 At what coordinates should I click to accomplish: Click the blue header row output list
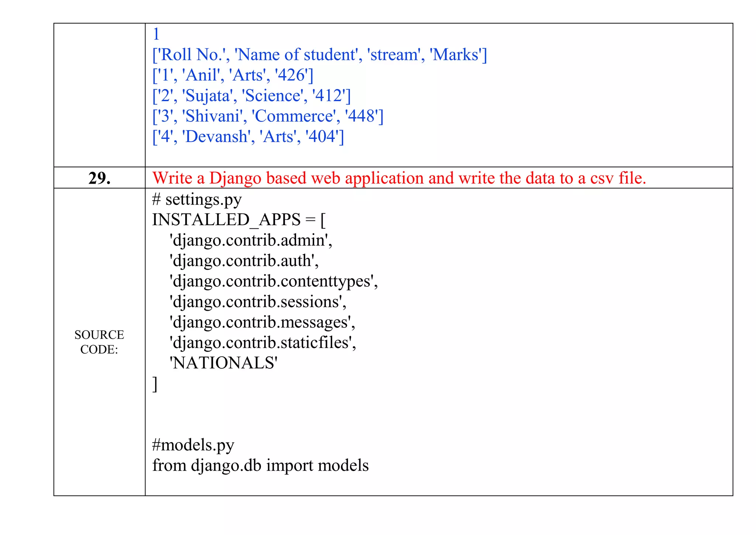pos(320,55)
